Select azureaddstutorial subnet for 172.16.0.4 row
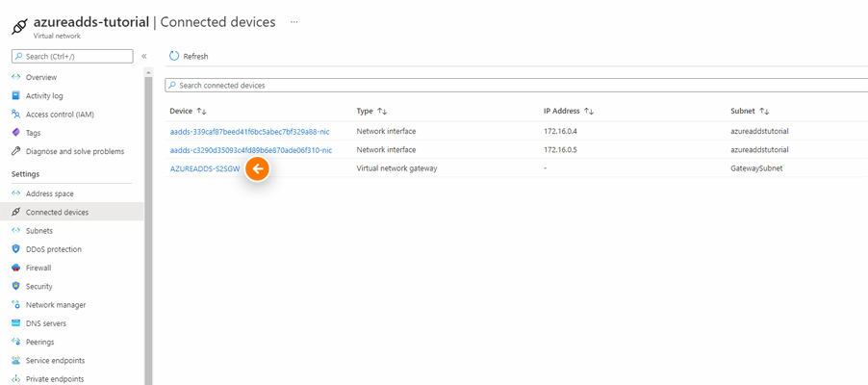 (759, 131)
